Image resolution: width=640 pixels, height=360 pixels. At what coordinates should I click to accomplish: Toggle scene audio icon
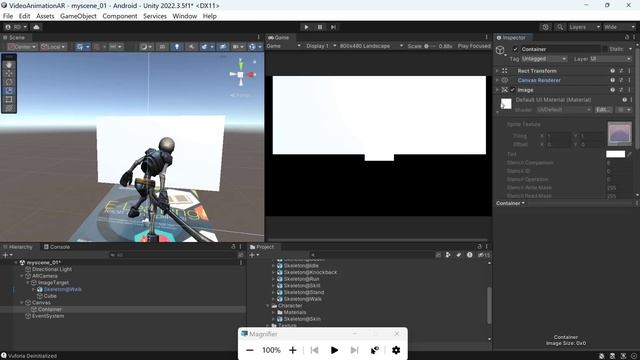click(191, 47)
